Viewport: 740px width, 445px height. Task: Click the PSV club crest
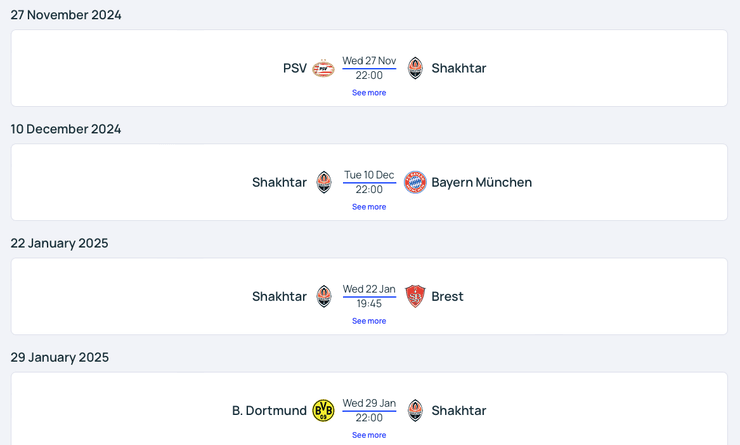323,68
